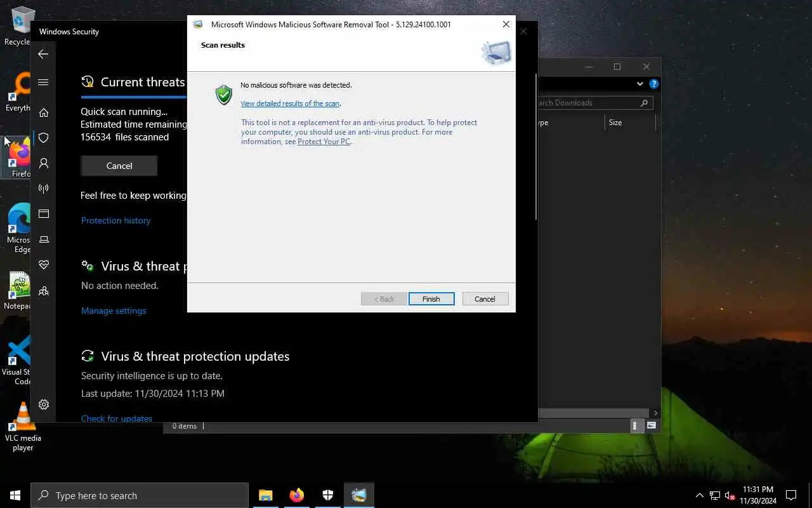Open File Explorer from the taskbar
This screenshot has height=508, width=812.
click(265, 495)
